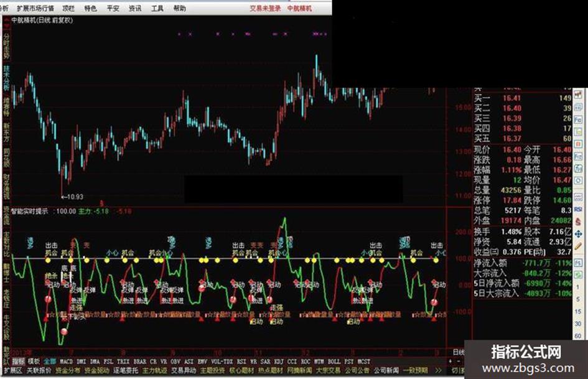
Task: Click the topmost red candlestick toolbar icon
Action: (578, 95)
